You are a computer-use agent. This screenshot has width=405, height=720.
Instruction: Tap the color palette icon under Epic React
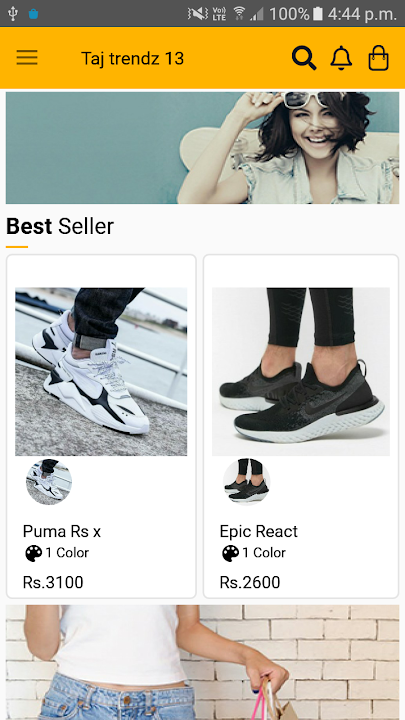coord(231,553)
